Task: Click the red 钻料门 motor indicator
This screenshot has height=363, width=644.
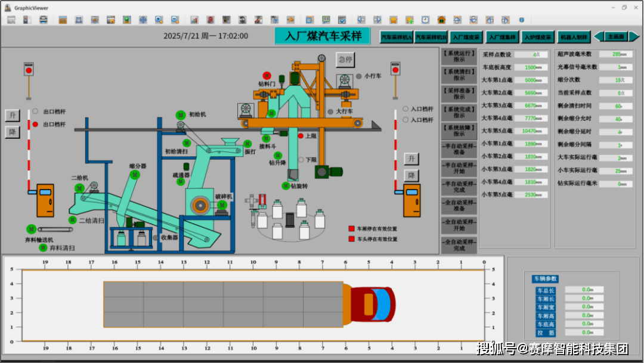Action: point(267,76)
